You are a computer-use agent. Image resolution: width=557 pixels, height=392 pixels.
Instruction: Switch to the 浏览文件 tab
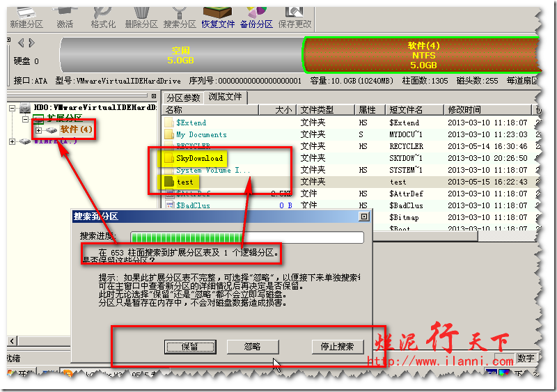point(225,97)
